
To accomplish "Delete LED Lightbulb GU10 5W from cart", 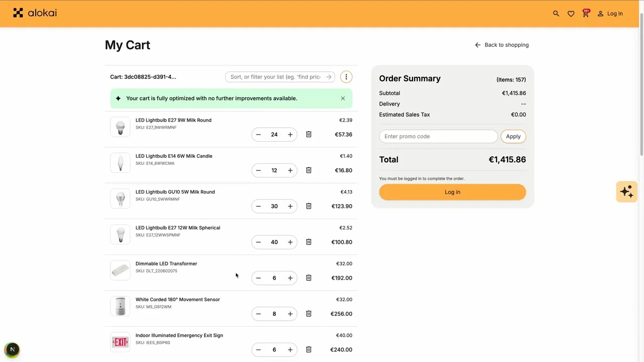I will 309,206.
